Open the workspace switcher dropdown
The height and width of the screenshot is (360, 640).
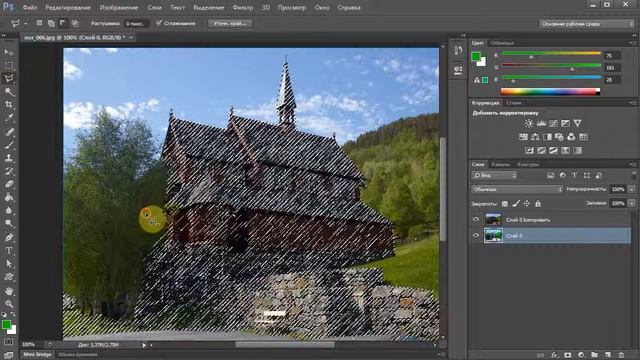pyautogui.click(x=586, y=24)
